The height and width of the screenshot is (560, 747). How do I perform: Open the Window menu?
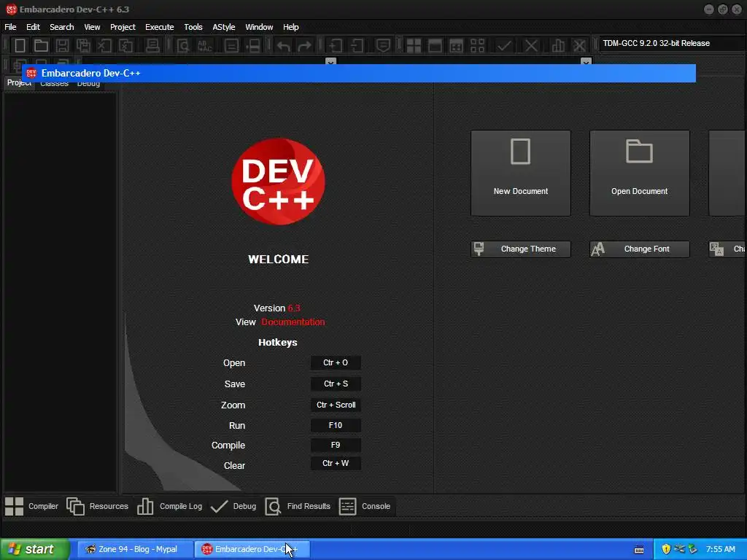(259, 27)
